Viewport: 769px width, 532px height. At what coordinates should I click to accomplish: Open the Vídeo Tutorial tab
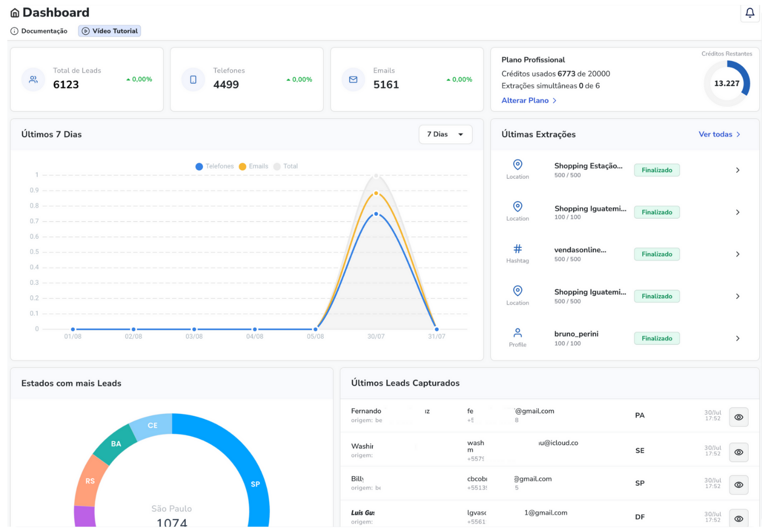pyautogui.click(x=109, y=31)
